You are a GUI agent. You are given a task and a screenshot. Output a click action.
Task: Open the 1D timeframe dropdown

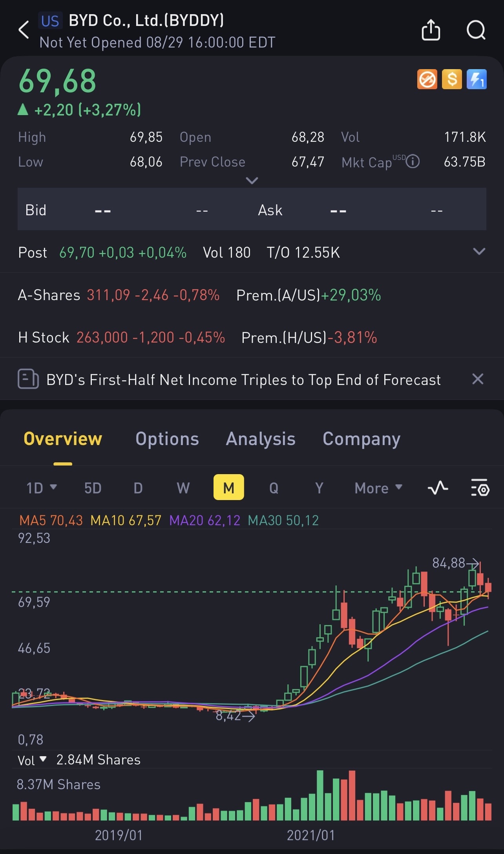tap(42, 488)
